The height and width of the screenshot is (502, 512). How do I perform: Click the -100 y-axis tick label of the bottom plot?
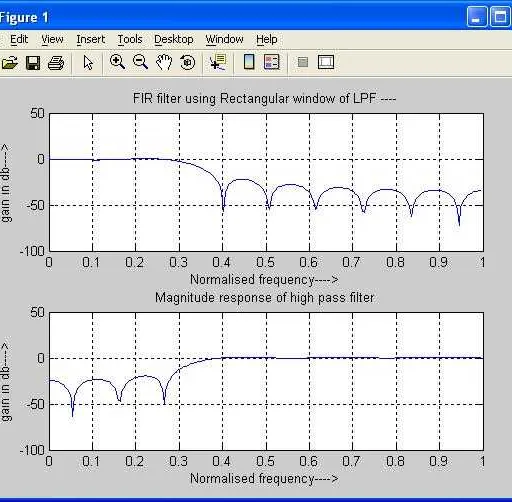pos(32,450)
